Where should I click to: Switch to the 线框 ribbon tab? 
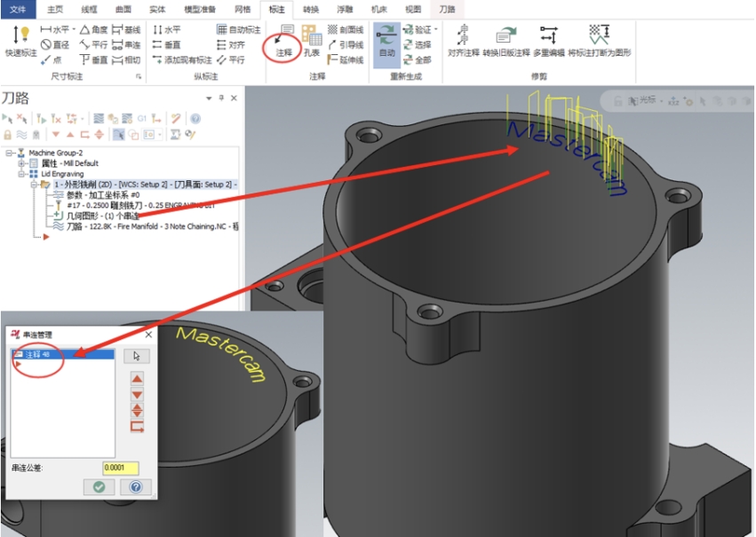click(89, 9)
